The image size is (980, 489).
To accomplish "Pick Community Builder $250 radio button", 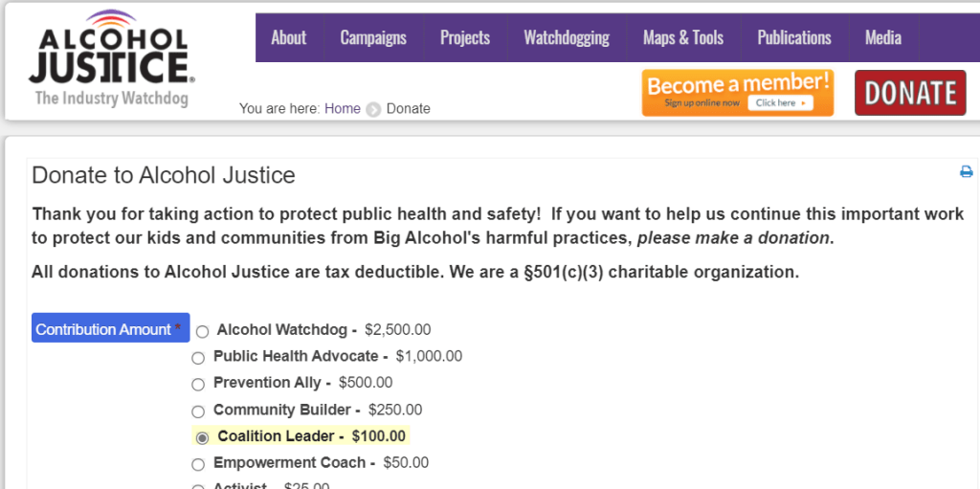I will (198, 411).
